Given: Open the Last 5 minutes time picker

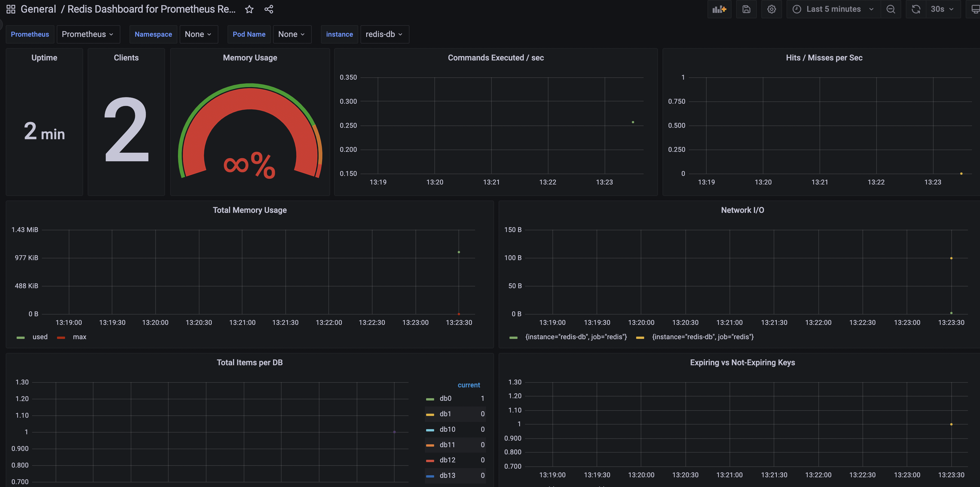Looking at the screenshot, I should [833, 9].
